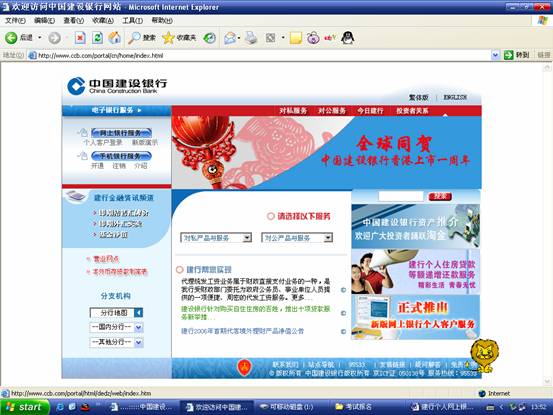Click the Mail envelope toolbar icon

230,38
